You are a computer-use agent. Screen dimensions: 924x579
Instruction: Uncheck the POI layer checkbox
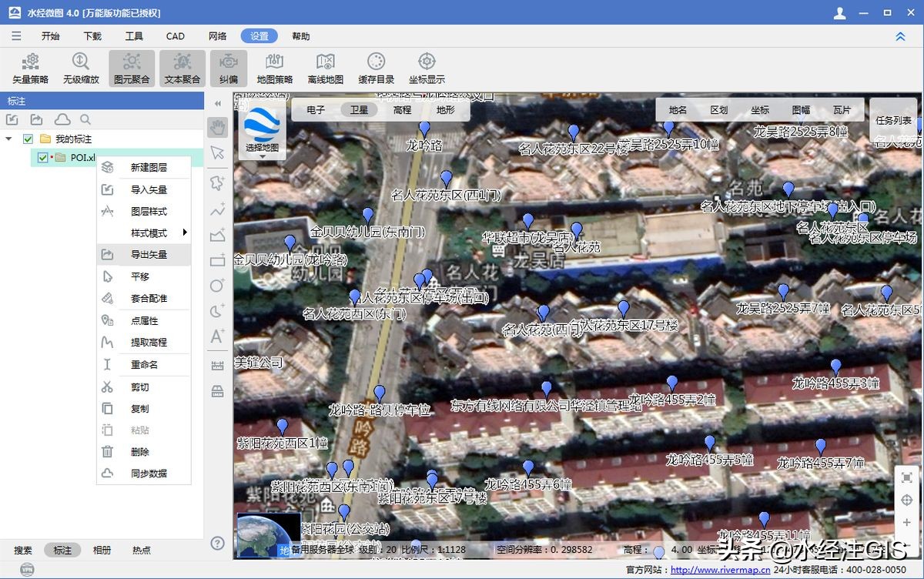point(43,158)
